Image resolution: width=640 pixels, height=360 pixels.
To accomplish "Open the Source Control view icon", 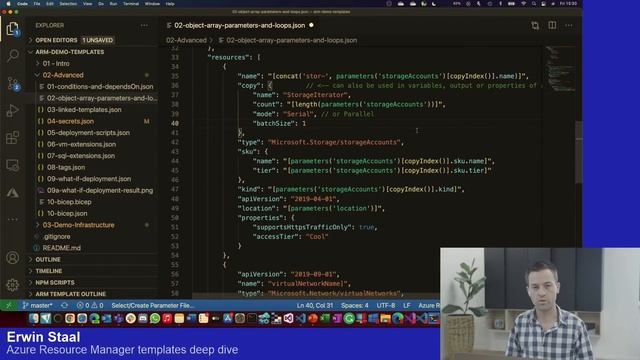I will (13, 83).
